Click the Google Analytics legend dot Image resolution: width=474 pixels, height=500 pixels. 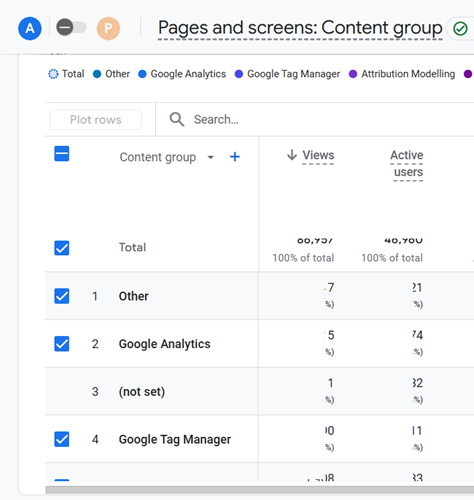pyautogui.click(x=142, y=74)
